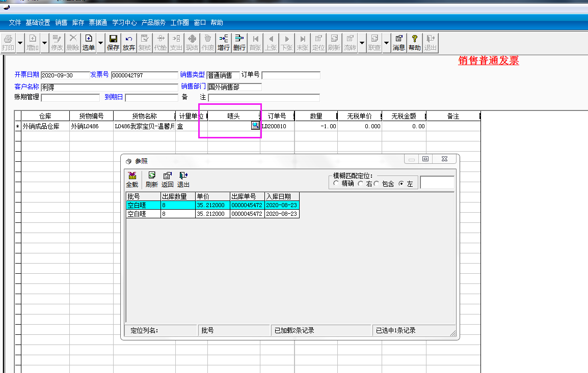Click the 账期管理 input field
Viewport: 588px width, 373px height.
(70, 98)
